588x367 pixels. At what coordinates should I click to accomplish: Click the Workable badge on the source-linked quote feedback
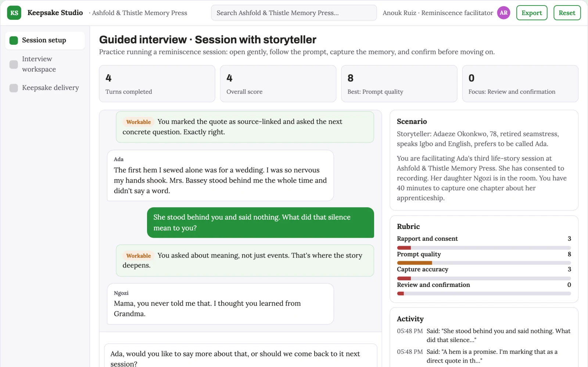pyautogui.click(x=139, y=122)
